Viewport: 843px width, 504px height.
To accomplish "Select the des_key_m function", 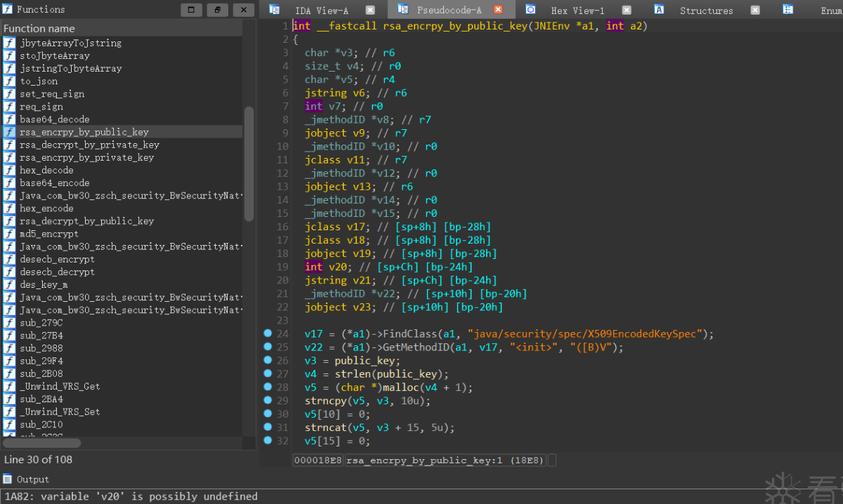I will tap(44, 284).
